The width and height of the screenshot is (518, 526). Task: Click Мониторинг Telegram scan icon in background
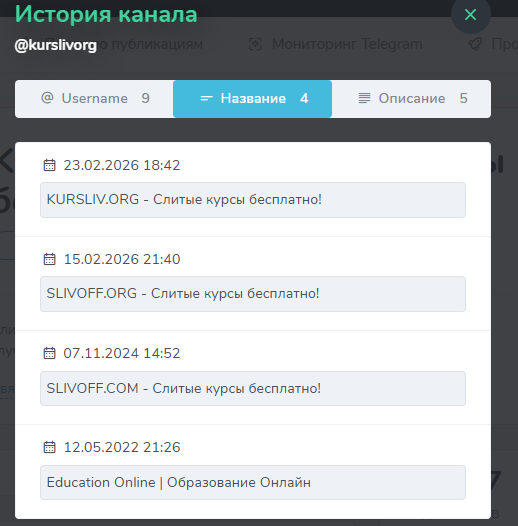255,44
